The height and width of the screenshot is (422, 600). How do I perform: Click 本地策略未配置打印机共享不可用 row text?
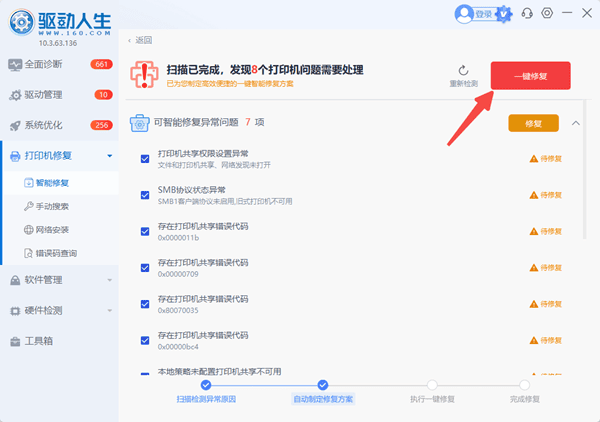coord(220,371)
